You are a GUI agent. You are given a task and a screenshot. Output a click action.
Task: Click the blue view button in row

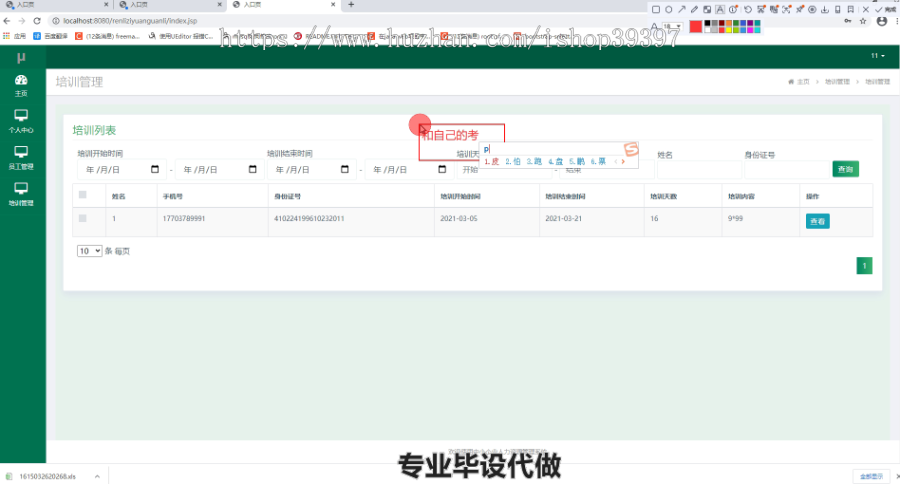click(817, 221)
